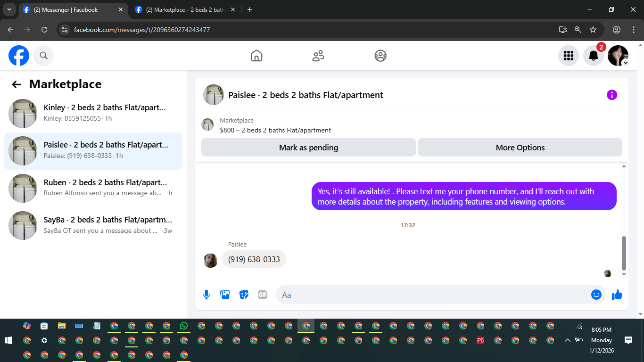The height and width of the screenshot is (362, 644).
Task: Click the More Options button
Action: (520, 148)
